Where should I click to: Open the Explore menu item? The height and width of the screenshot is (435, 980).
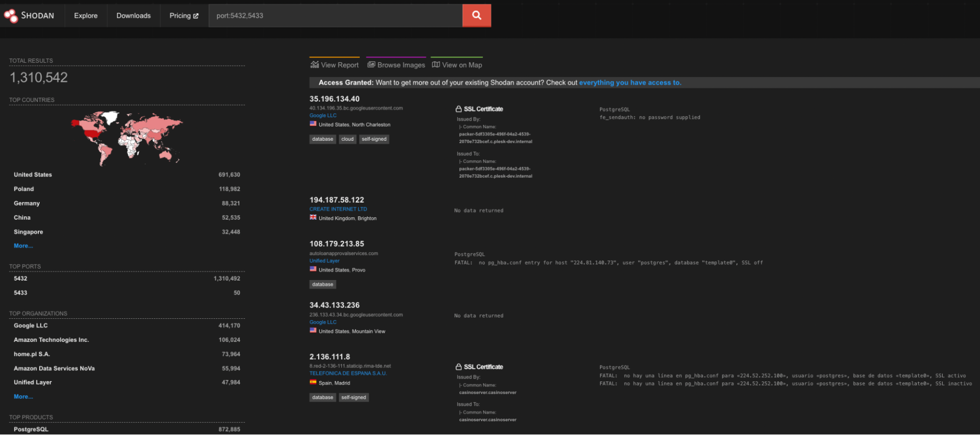click(86, 16)
